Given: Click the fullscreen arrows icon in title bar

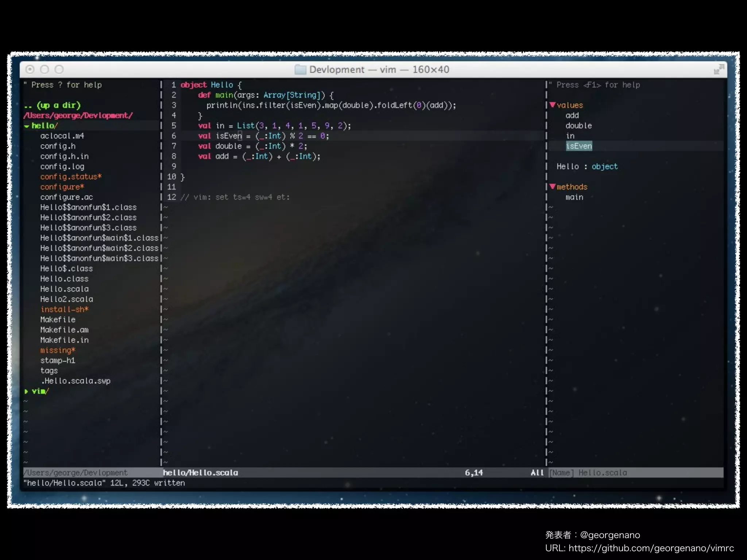Looking at the screenshot, I should point(719,69).
